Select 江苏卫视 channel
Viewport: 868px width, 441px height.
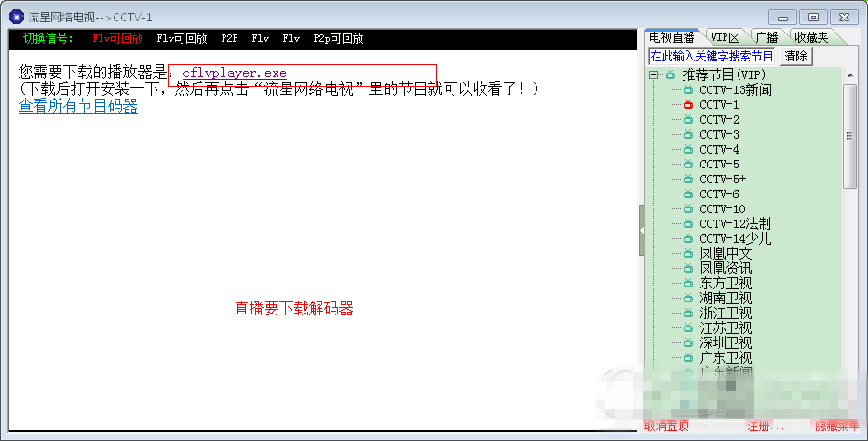[x=726, y=328]
